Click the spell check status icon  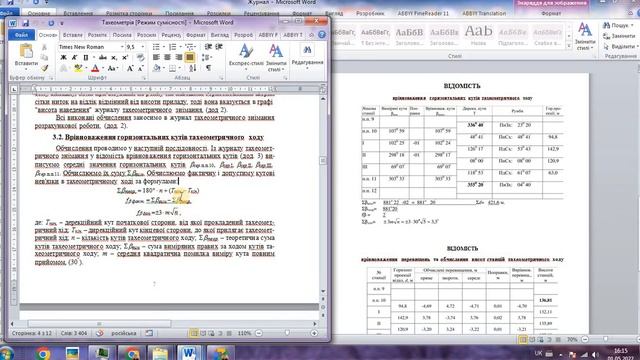coord(100,333)
